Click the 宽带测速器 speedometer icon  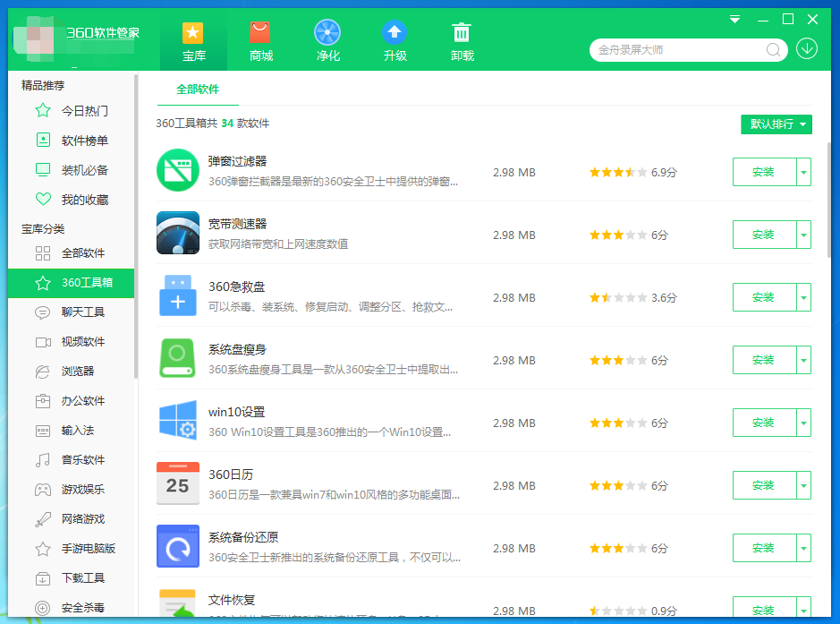click(178, 233)
